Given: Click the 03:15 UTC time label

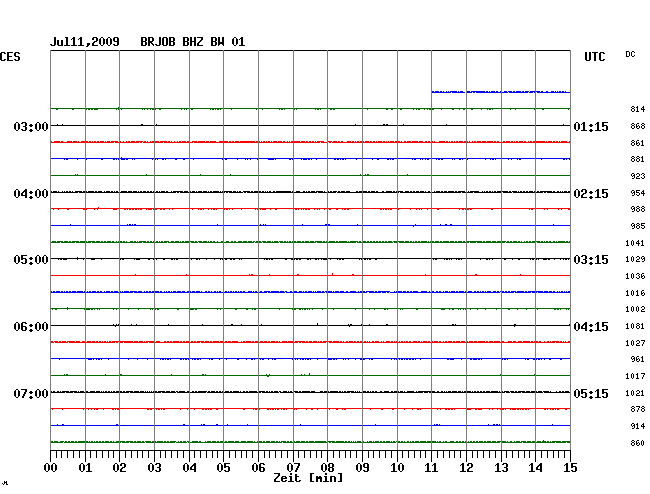Looking at the screenshot, I should click(591, 260).
